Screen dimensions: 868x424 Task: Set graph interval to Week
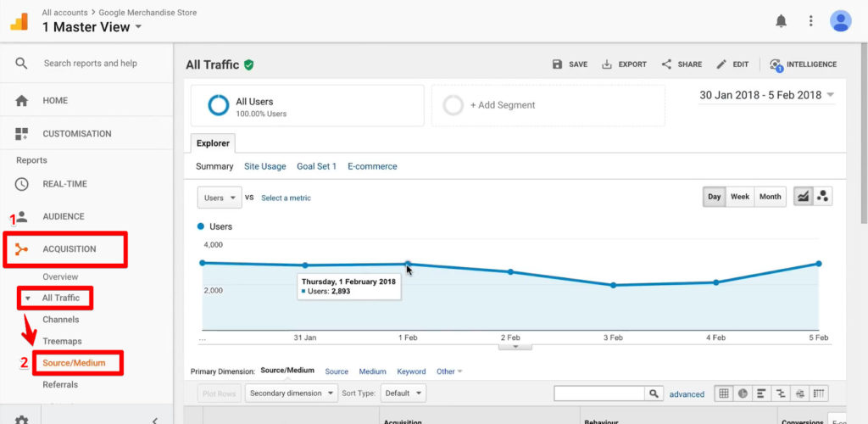740,197
